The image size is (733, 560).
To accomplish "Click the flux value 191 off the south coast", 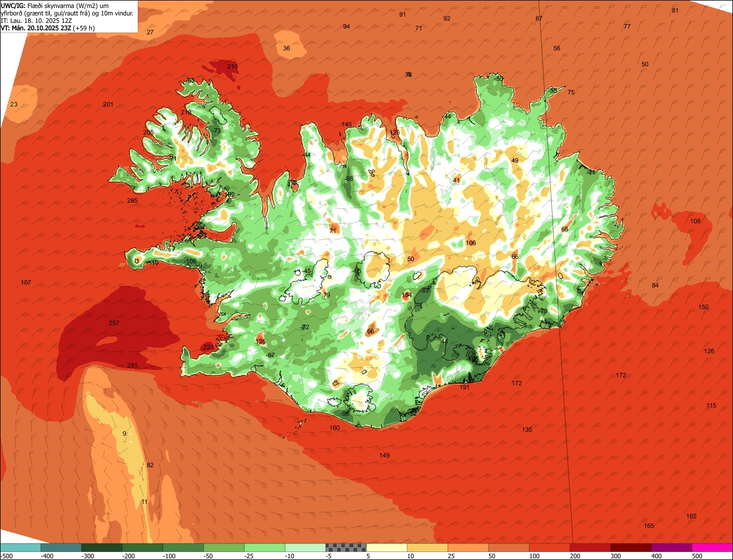I will 464,387.
